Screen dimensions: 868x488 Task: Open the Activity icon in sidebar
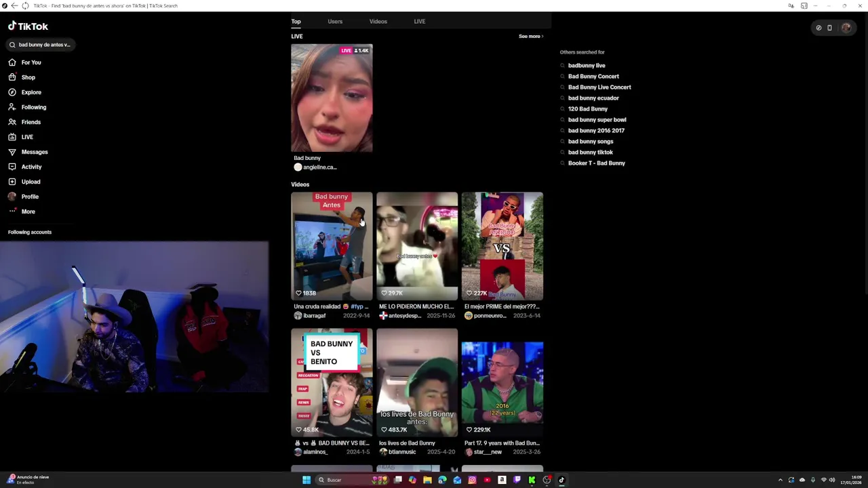pos(12,167)
